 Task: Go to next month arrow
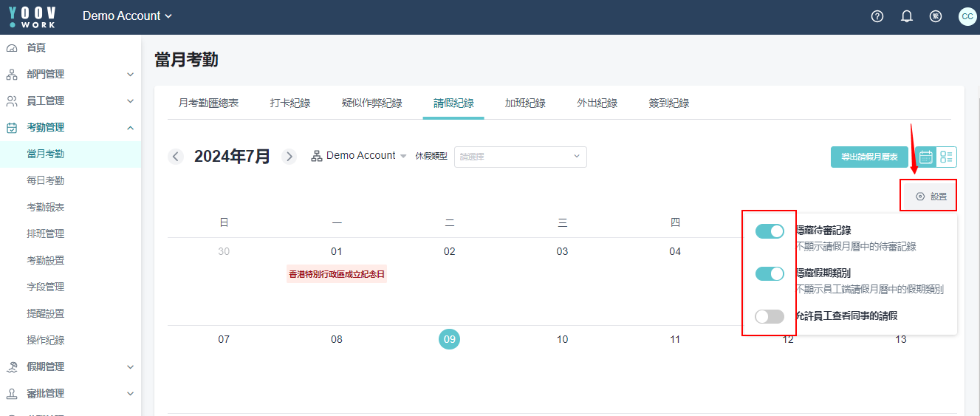[x=289, y=157]
